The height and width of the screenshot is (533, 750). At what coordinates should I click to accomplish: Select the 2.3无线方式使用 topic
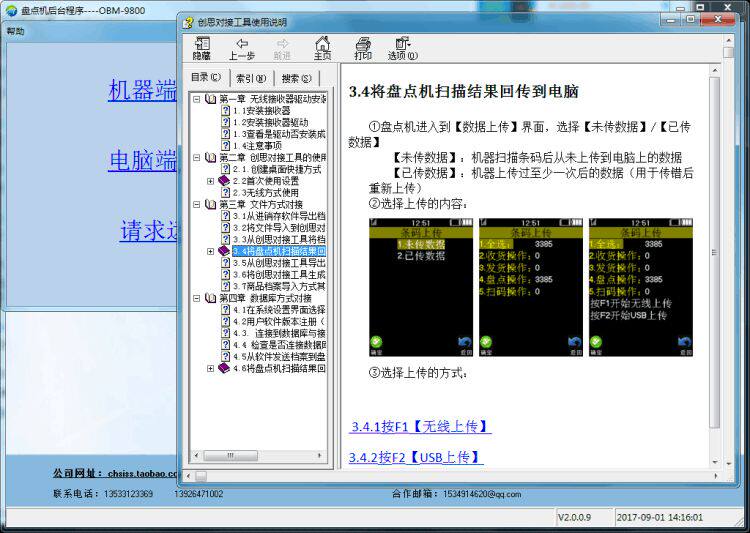pyautogui.click(x=266, y=192)
